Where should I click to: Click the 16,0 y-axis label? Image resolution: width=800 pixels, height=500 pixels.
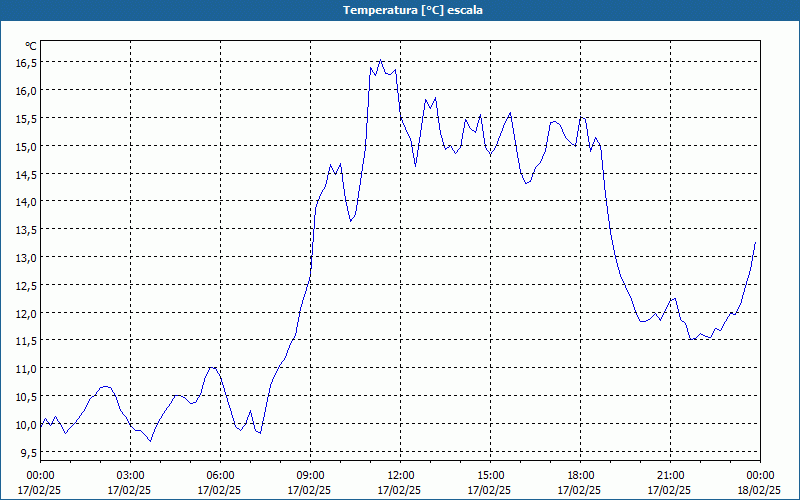27,91
